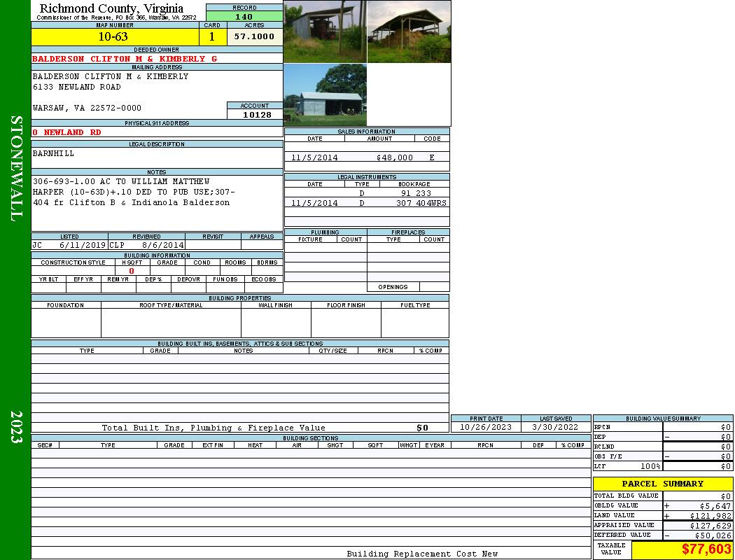The width and height of the screenshot is (735, 560).
Task: Click the print date 10/26/2023 field
Action: (485, 427)
